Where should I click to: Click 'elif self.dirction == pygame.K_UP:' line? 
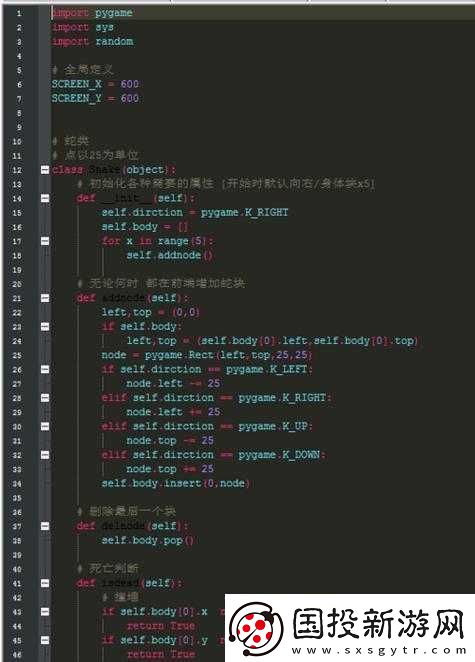pos(207,426)
